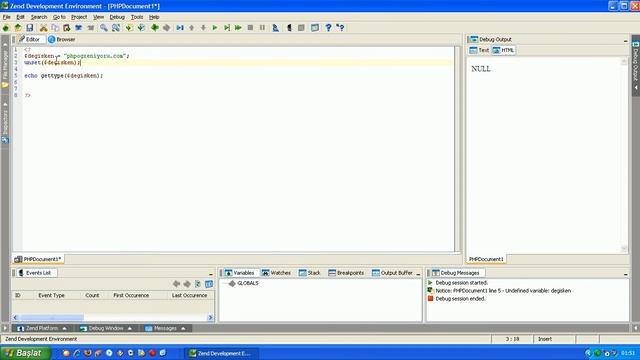
Task: Click the green Back navigation arrow
Action: [x=155, y=28]
